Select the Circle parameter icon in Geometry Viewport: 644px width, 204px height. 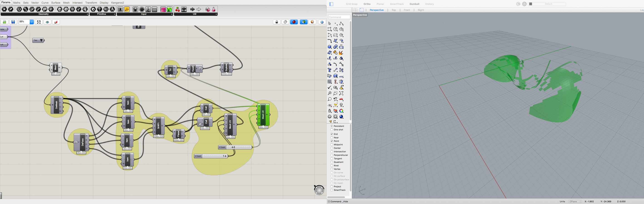[x=19, y=10]
